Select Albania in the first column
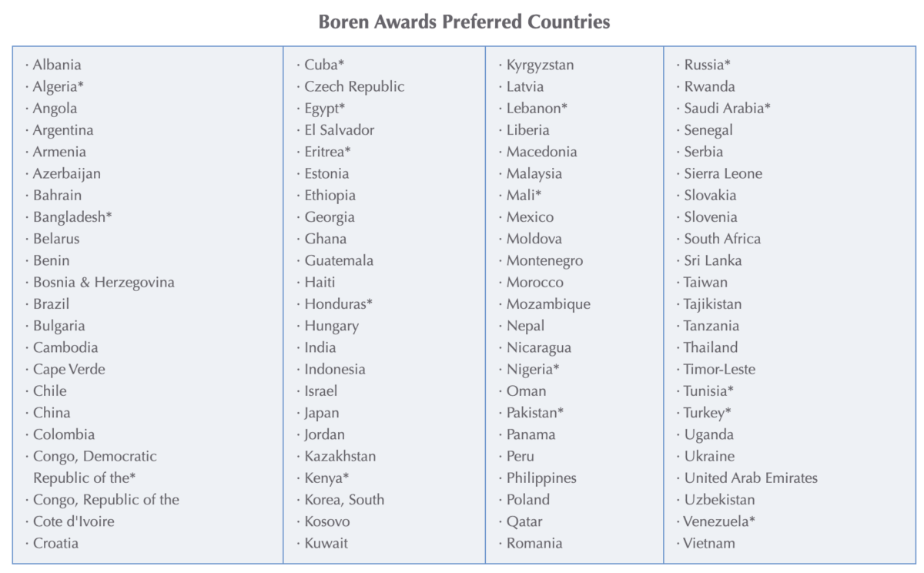The width and height of the screenshot is (924, 573). pos(57,65)
